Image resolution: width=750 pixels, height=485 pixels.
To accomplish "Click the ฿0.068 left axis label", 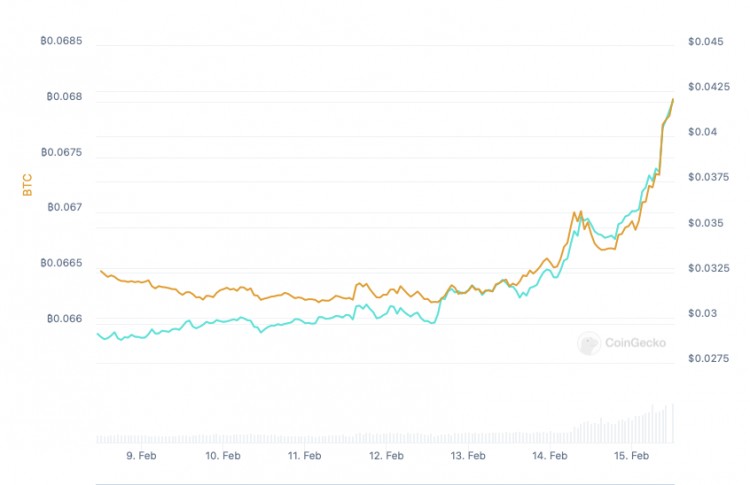I will tap(64, 97).
